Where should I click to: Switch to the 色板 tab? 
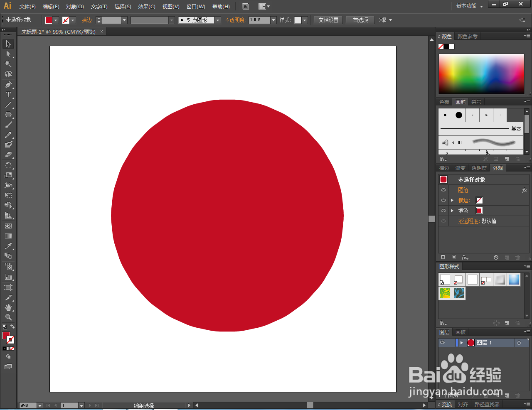[x=444, y=102]
